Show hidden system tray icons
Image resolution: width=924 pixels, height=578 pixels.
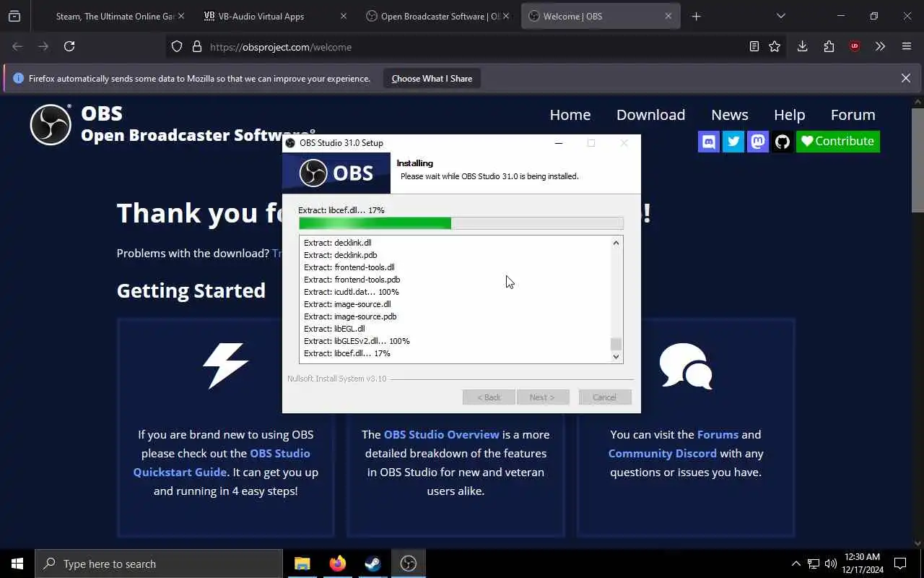coord(796,564)
